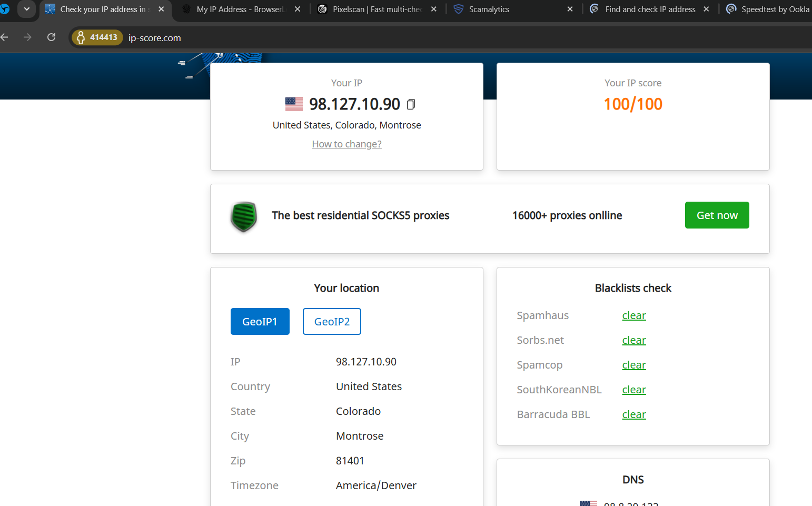This screenshot has width=812, height=506.
Task: Close the Scamalytics tab
Action: [x=570, y=9]
